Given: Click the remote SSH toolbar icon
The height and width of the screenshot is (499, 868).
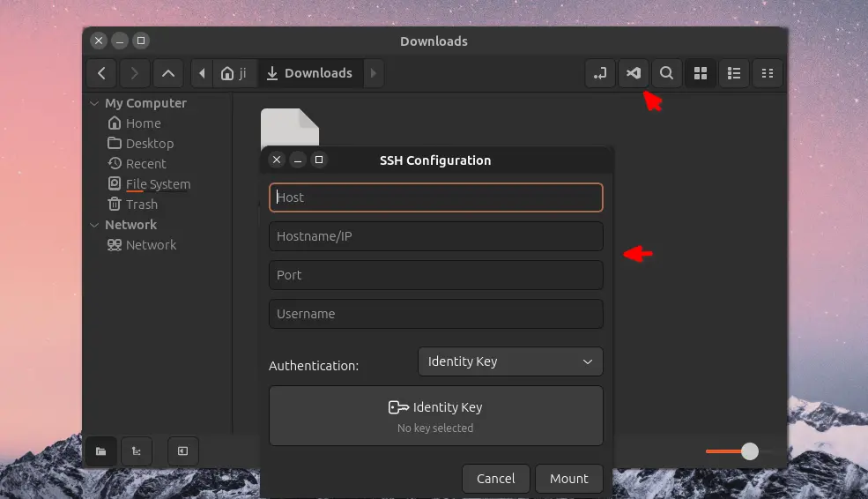Looking at the screenshot, I should point(634,73).
